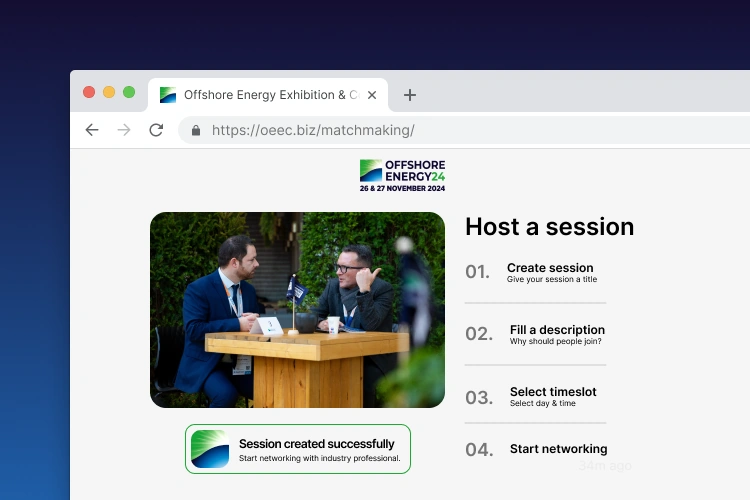Click 'Start networking with industry professional.' text

click(320, 458)
